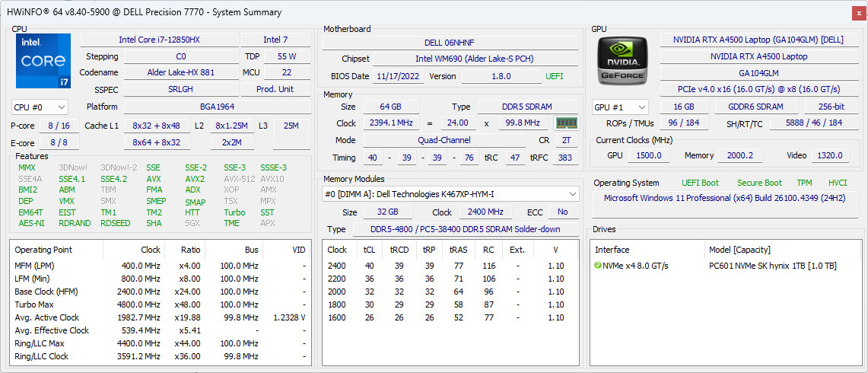
Task: Click the AES-NI feature label
Action: [31, 223]
